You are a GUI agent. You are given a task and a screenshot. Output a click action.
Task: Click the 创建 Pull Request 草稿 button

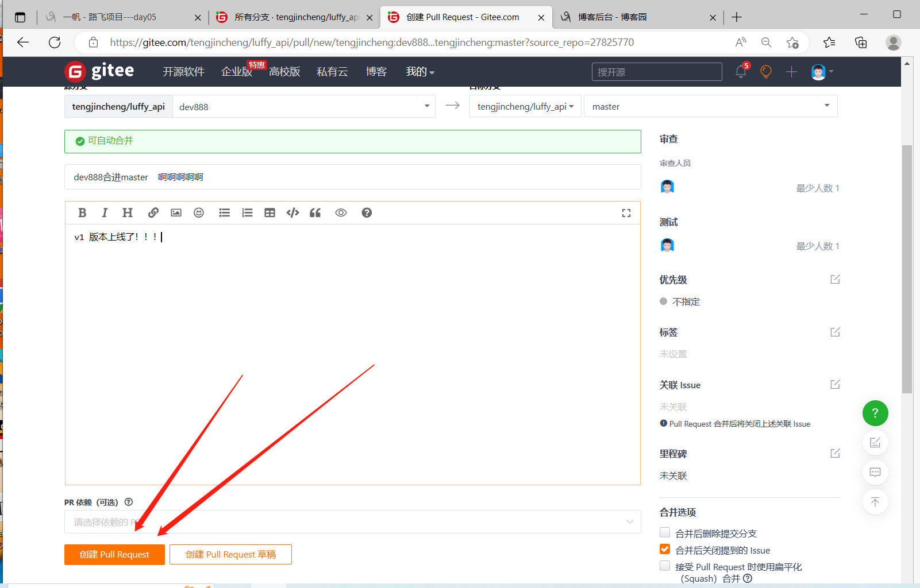click(x=230, y=555)
